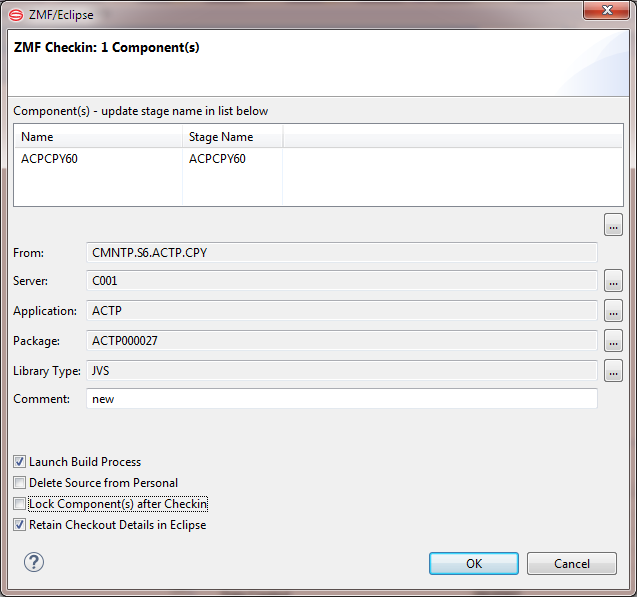This screenshot has height=597, width=640.
Task: Open the browse button below the components list
Action: 613,224
